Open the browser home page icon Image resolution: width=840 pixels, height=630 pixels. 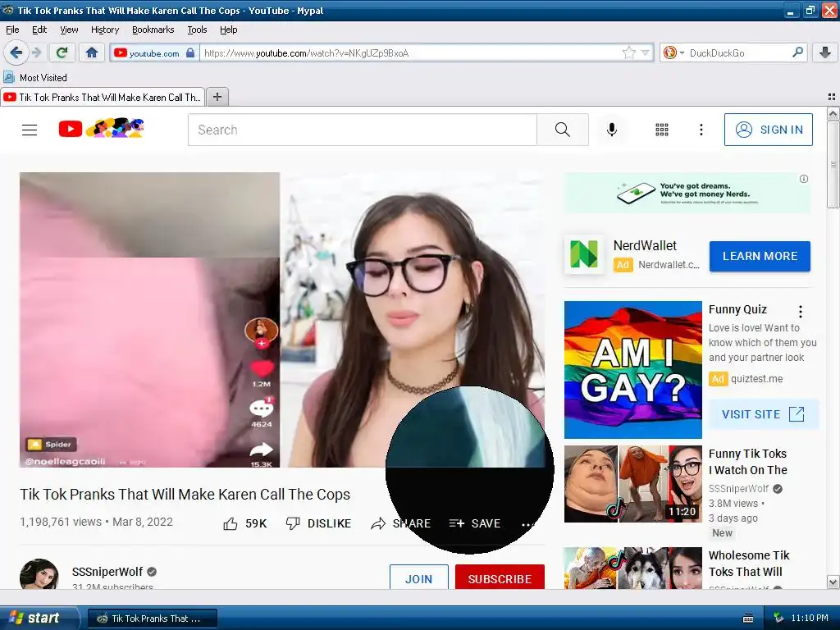pos(92,52)
